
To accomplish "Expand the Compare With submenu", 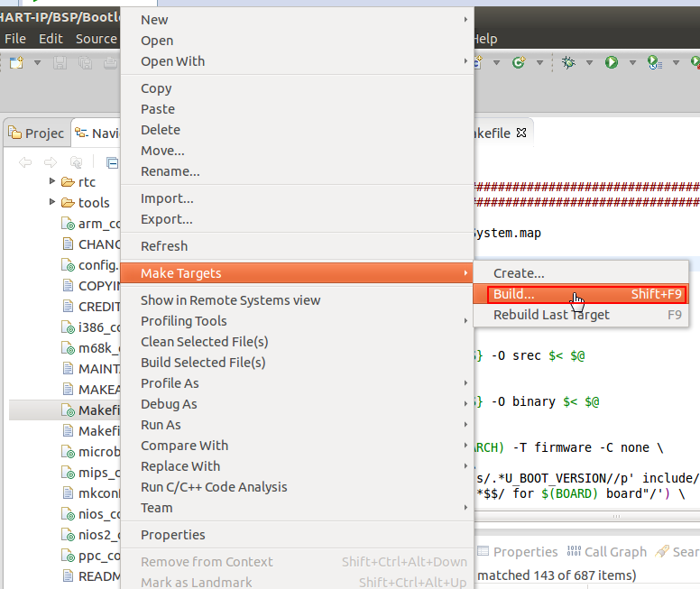I will click(298, 446).
